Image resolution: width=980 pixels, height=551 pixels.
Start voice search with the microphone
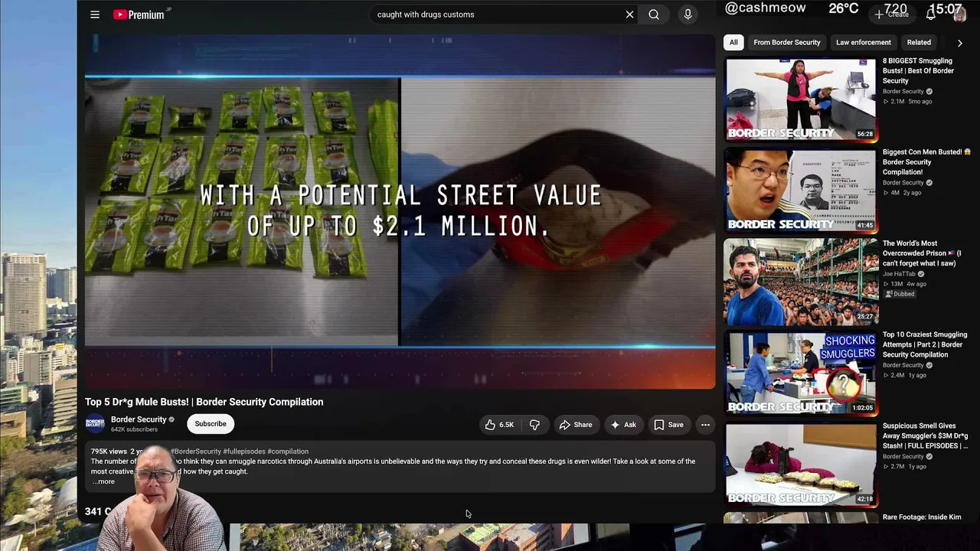688,15
